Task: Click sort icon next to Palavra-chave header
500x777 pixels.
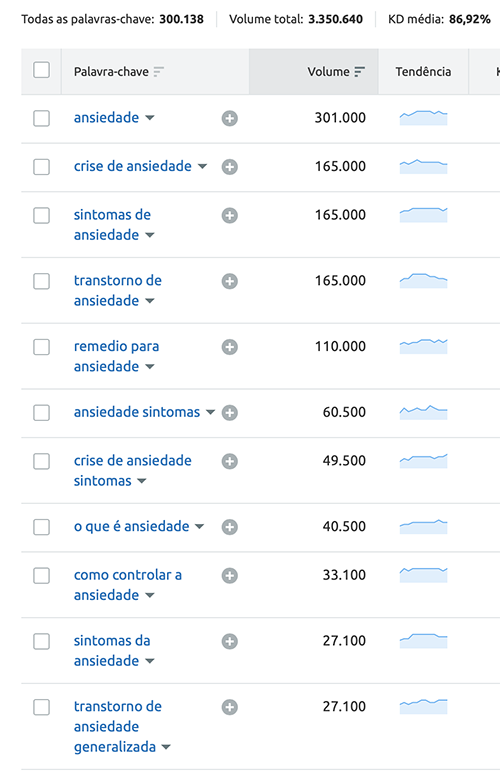Action: click(x=159, y=72)
